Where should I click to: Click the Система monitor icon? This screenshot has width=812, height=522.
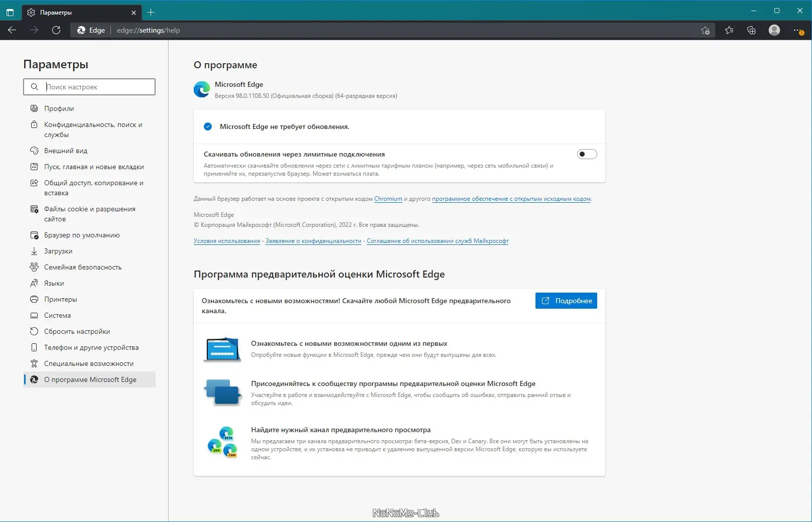(34, 315)
